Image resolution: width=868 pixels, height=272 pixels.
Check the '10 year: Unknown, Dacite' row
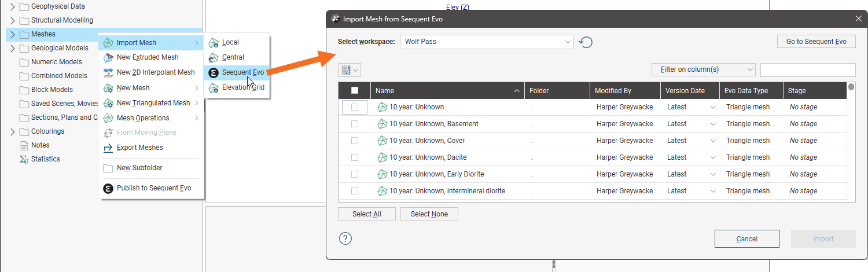[x=355, y=157]
